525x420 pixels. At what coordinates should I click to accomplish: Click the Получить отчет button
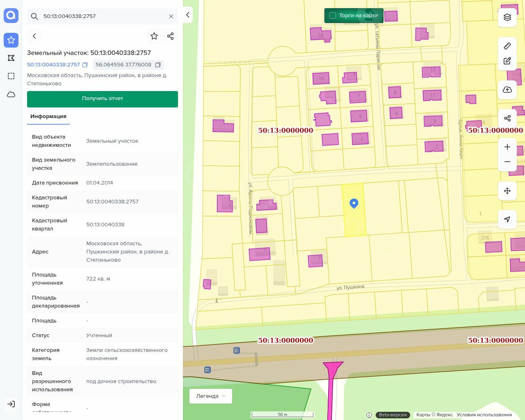tap(103, 99)
